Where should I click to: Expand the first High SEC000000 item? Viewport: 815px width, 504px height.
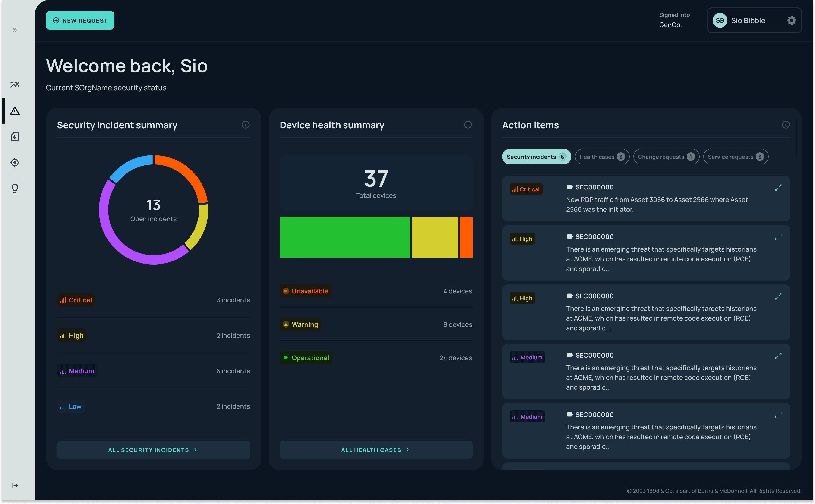pyautogui.click(x=778, y=237)
